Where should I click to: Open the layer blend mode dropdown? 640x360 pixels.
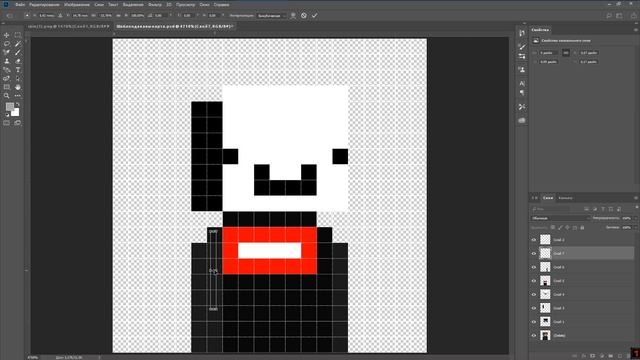tap(560, 218)
